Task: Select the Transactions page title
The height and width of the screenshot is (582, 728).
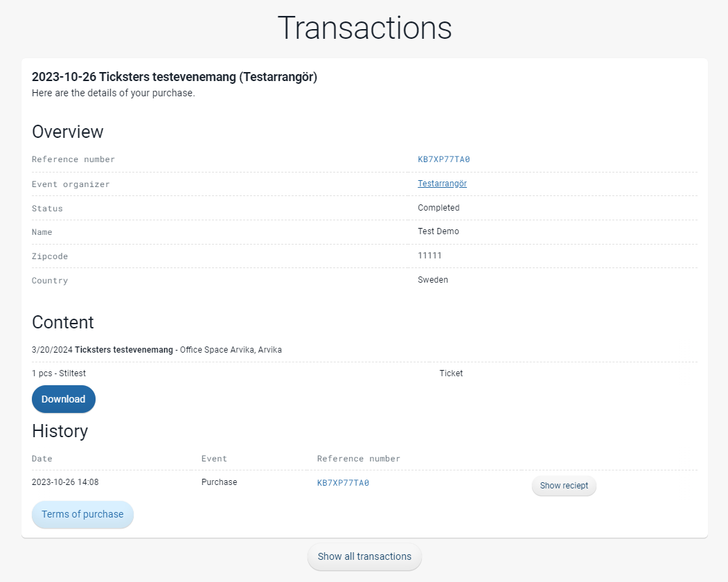Action: point(364,28)
